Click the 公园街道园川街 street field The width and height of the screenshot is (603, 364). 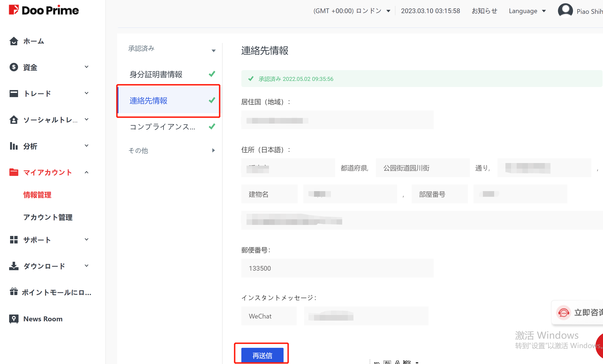[423, 168]
